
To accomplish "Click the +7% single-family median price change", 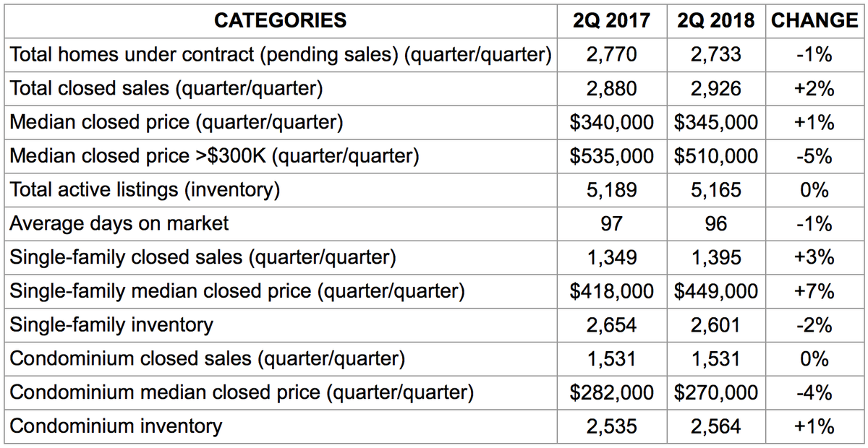I will pyautogui.click(x=814, y=291).
